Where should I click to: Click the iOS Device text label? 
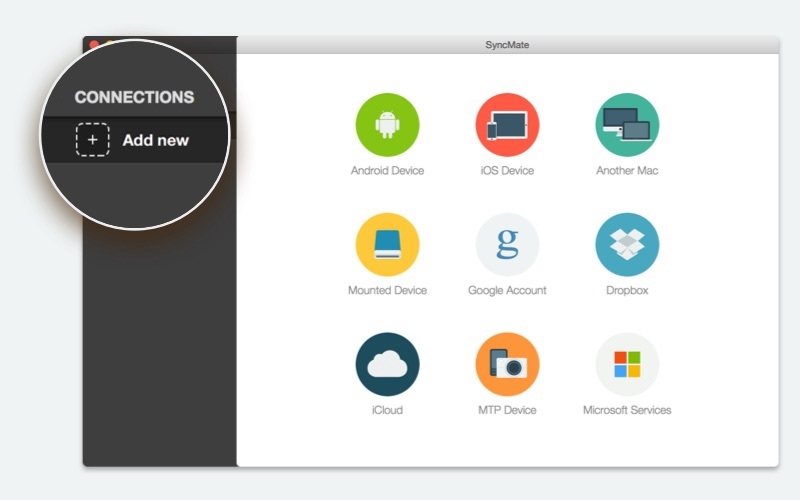pos(507,171)
